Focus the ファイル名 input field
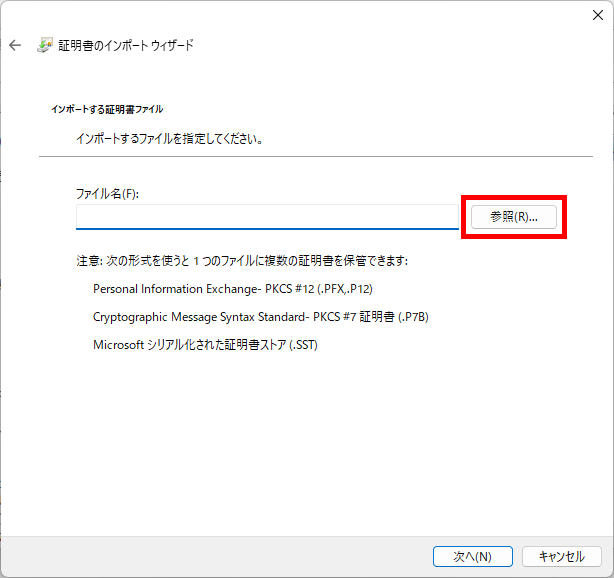Viewport: 614px width, 578px height. pyautogui.click(x=267, y=217)
